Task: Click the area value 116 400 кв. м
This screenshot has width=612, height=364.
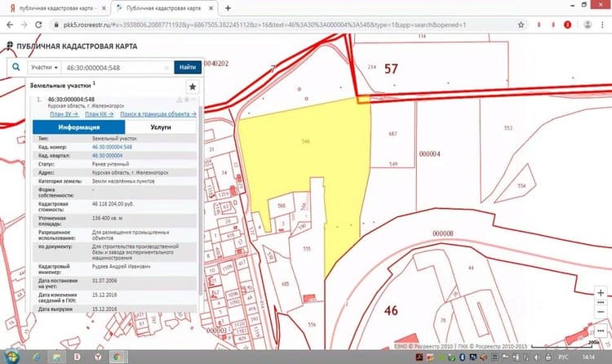Action: point(107,218)
